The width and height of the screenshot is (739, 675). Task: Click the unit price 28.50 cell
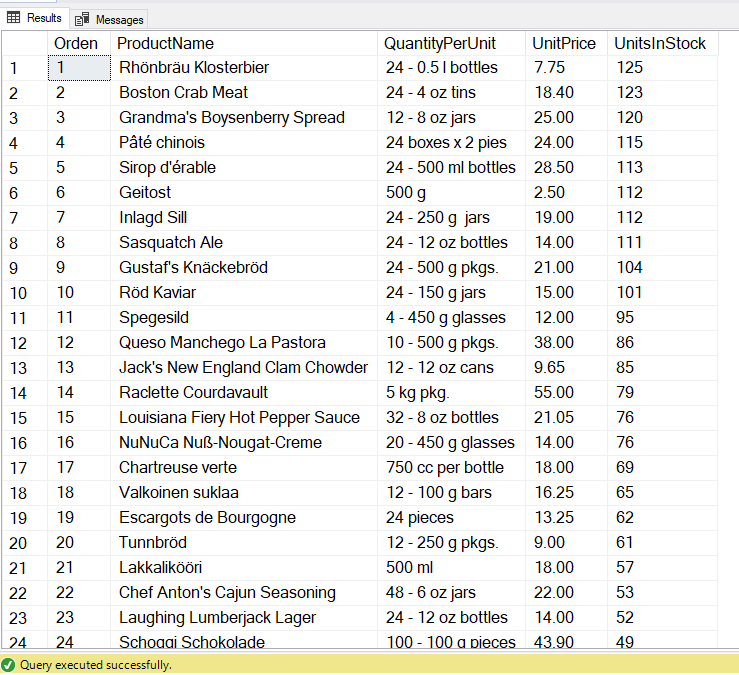point(566,168)
